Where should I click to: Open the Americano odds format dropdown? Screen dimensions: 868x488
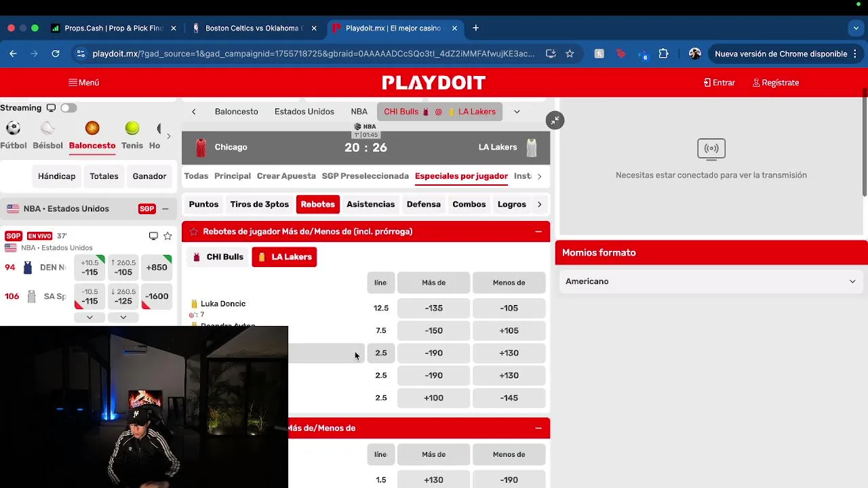point(711,281)
